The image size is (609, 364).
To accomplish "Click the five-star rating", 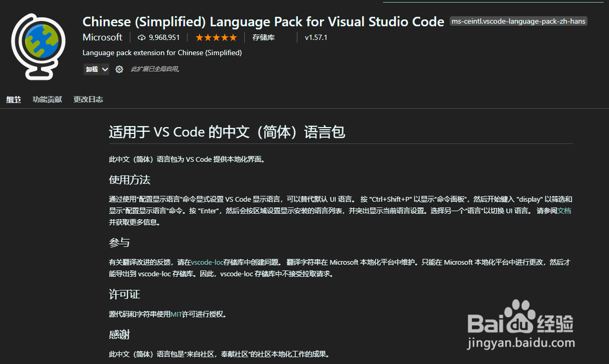I will point(216,38).
